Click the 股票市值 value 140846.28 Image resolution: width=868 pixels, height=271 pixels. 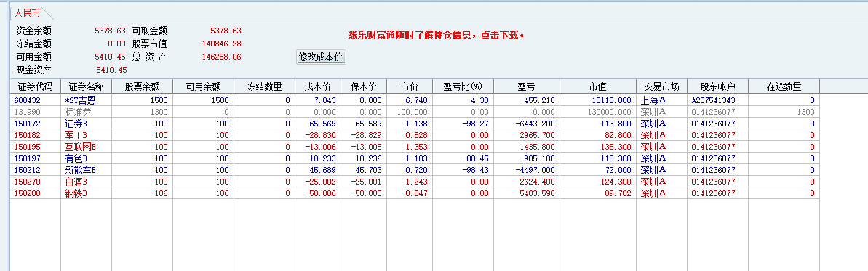(221, 44)
